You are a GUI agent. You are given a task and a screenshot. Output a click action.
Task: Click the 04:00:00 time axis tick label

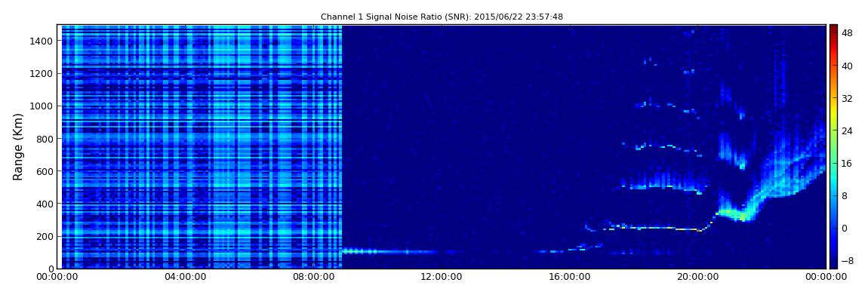[x=185, y=277]
